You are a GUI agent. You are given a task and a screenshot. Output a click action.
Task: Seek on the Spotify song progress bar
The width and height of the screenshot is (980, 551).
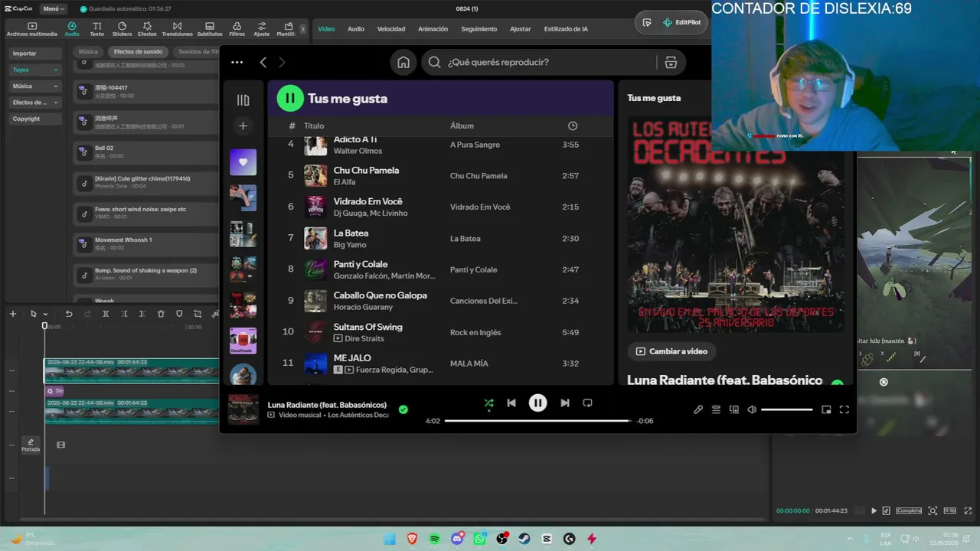point(537,421)
